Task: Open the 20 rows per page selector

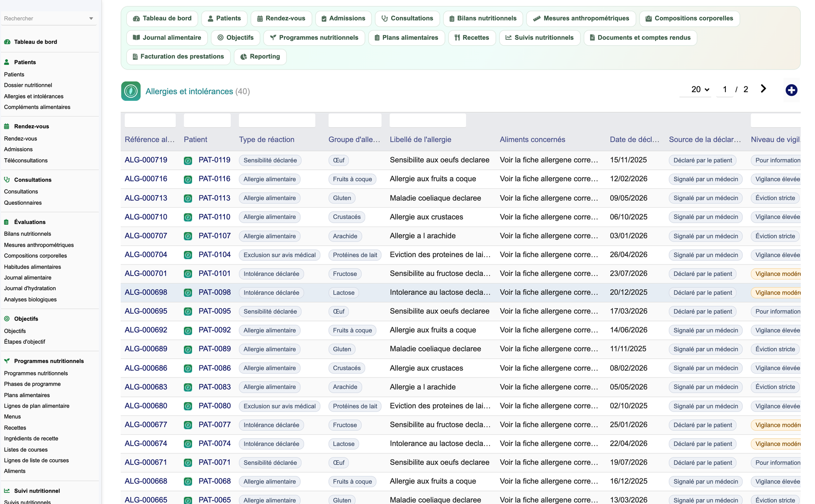Action: click(695, 89)
